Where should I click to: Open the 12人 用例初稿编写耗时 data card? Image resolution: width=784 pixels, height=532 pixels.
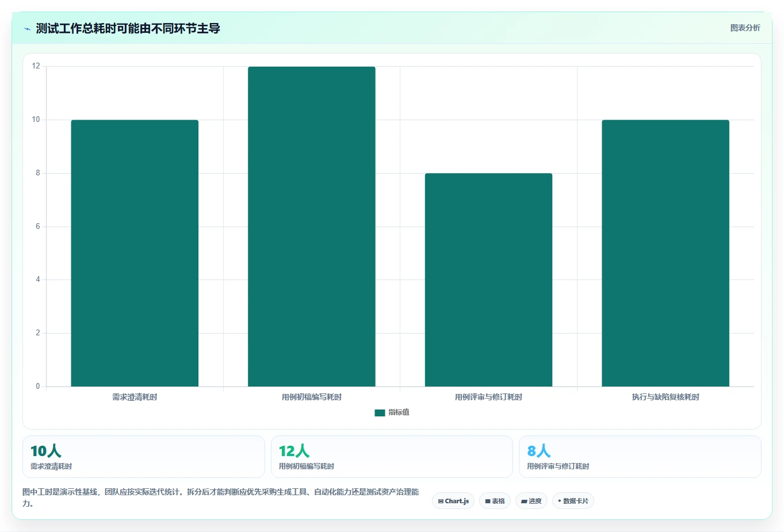[392, 457]
